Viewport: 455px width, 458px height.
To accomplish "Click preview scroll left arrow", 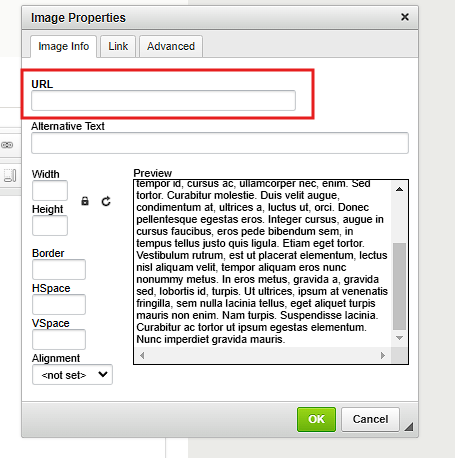I will (142, 355).
